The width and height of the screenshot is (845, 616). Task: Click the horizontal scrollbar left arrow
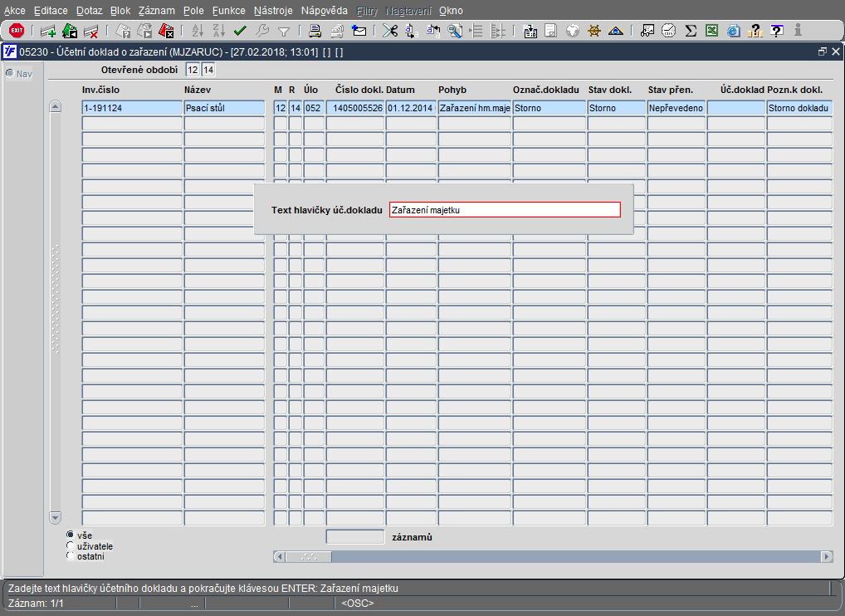[279, 556]
